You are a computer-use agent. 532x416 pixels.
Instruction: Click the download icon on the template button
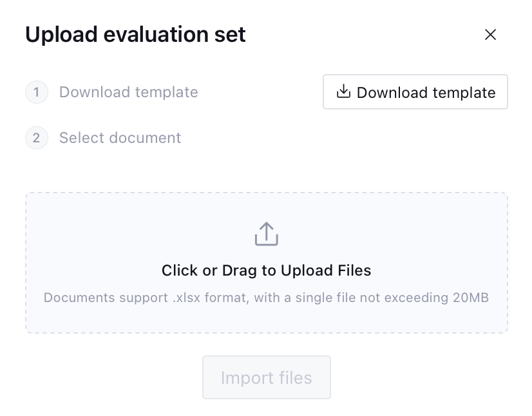click(343, 92)
